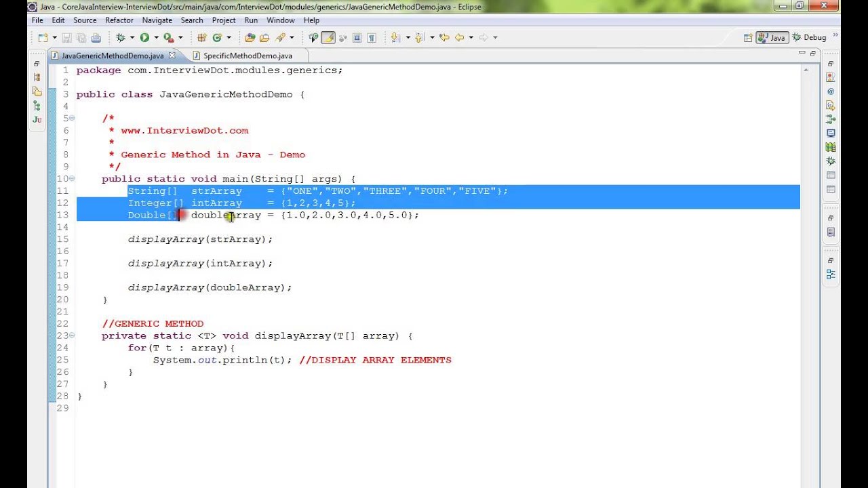Click the Open Perspective icon
This screenshot has height=488, width=868.
point(748,38)
